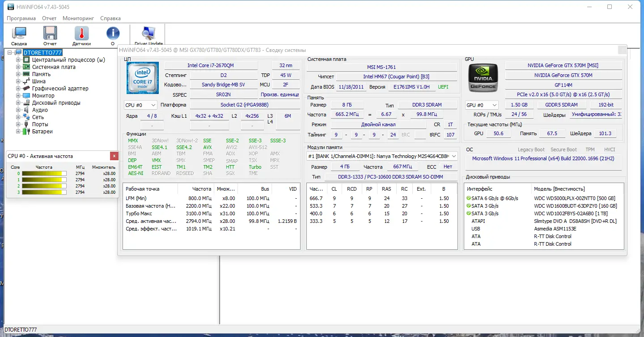The height and width of the screenshot is (337, 644).
Task: Click the Sandy Bridge-MB SV codename field
Action: (x=224, y=85)
